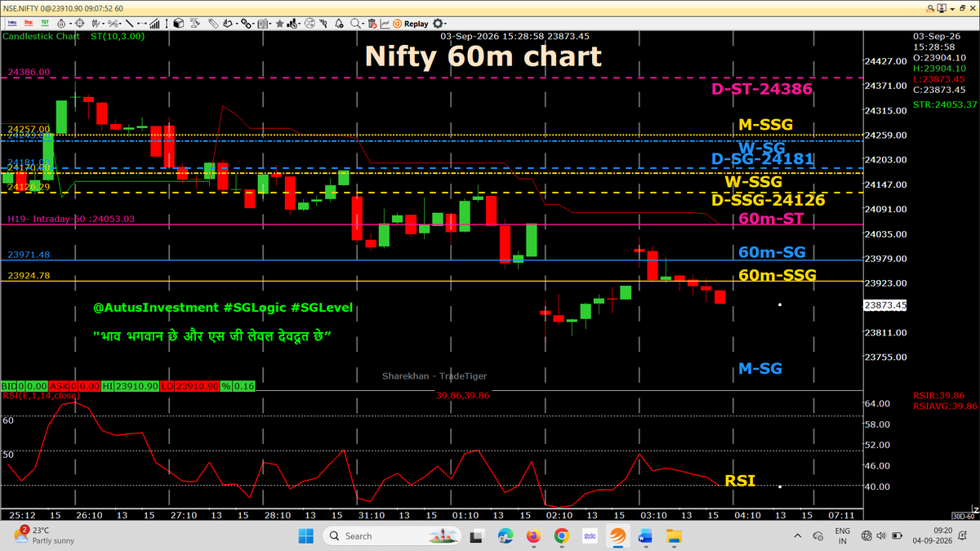Open Firefox from the taskbar
980x551 pixels.
click(533, 536)
